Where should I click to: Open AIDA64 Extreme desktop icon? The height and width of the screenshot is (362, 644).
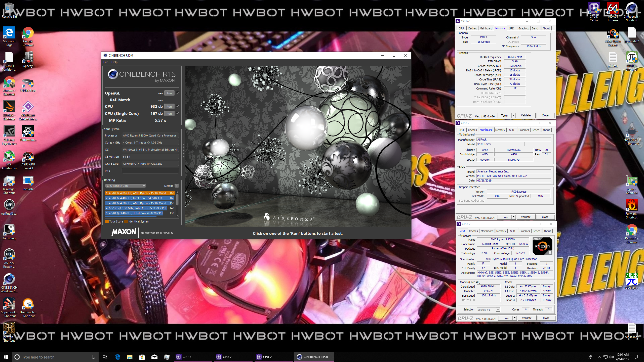click(613, 12)
